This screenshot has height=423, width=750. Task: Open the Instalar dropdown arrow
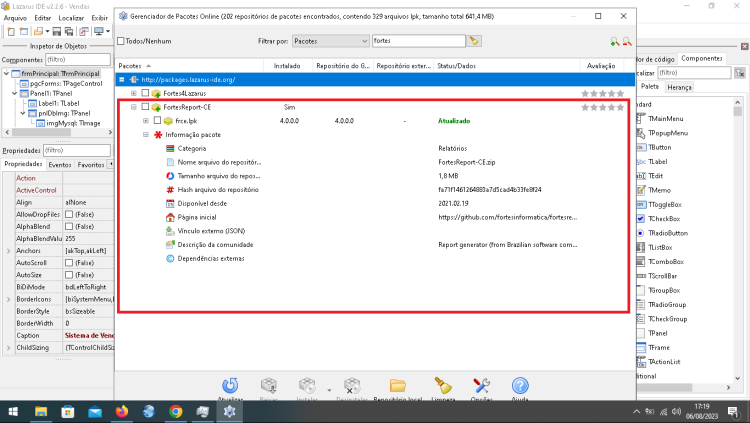pos(329,390)
